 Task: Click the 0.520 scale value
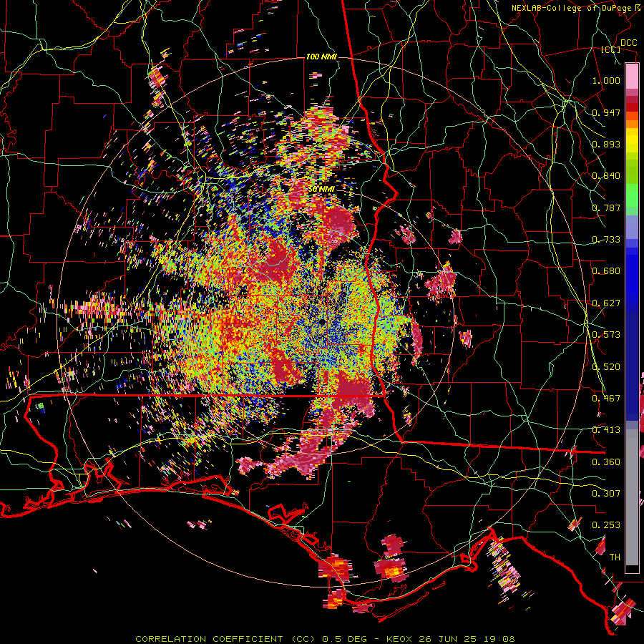[x=606, y=366]
